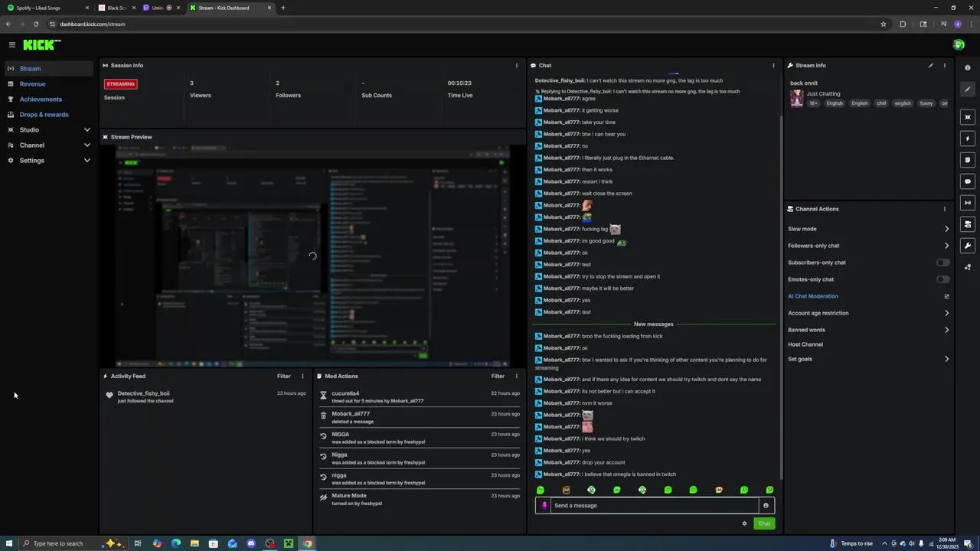Open the hamburger menu next to the Kick logo

(11, 45)
